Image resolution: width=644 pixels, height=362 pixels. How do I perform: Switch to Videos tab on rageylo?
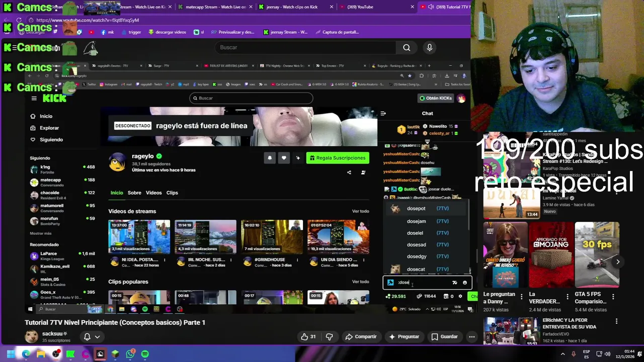pos(154,193)
